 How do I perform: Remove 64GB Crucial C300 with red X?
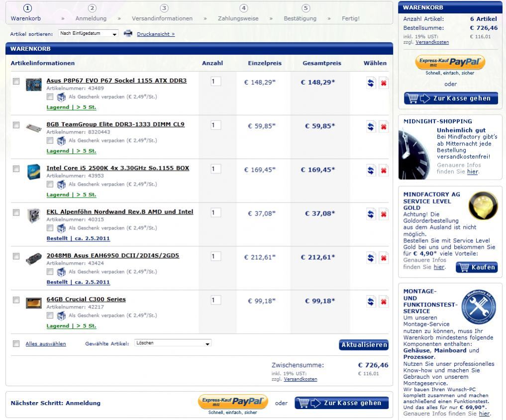coord(384,302)
